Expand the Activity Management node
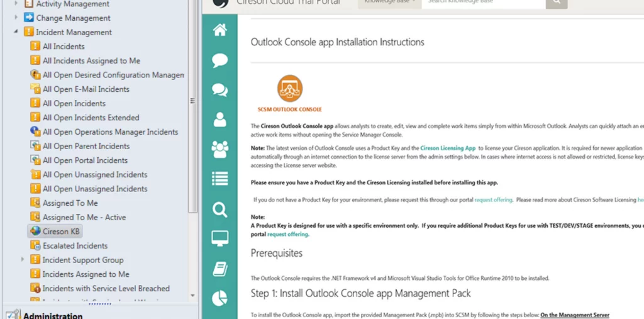The height and width of the screenshot is (319, 644). pyautogui.click(x=16, y=4)
